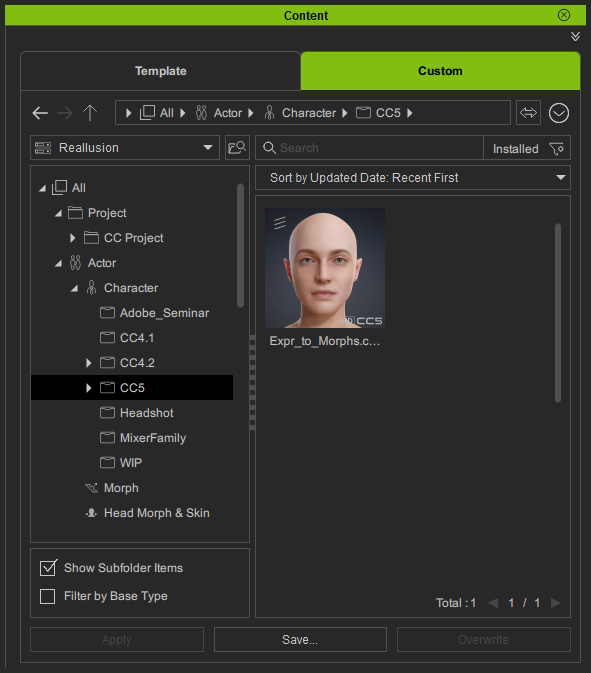Open the Sort by Updated Date dropdown
Viewport: 591px width, 673px height.
413,178
